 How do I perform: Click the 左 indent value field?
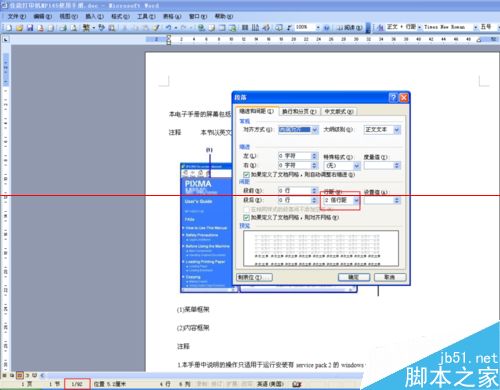pyautogui.click(x=295, y=156)
